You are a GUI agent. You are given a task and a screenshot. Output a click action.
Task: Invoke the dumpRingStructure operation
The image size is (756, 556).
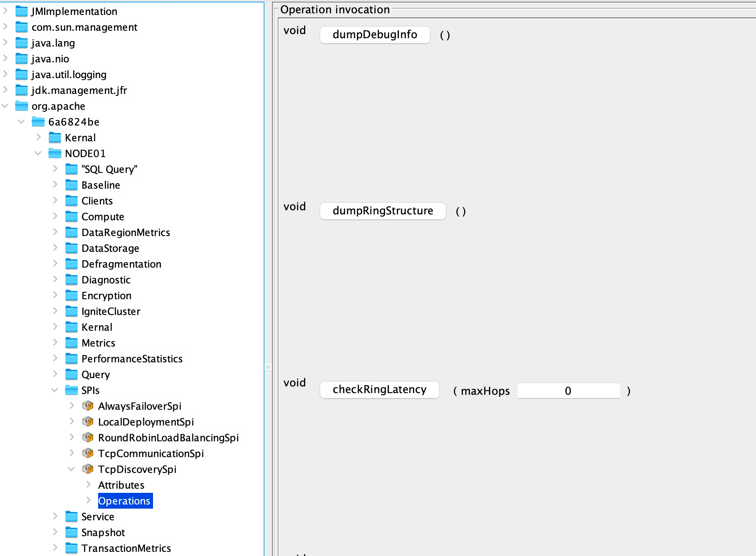[382, 211]
